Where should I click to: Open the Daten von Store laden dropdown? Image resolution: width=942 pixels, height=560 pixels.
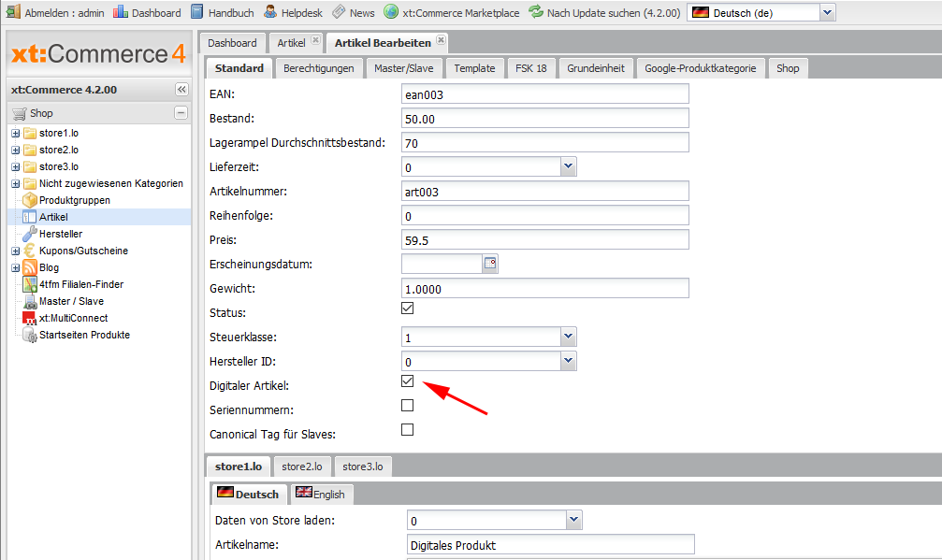point(573,520)
